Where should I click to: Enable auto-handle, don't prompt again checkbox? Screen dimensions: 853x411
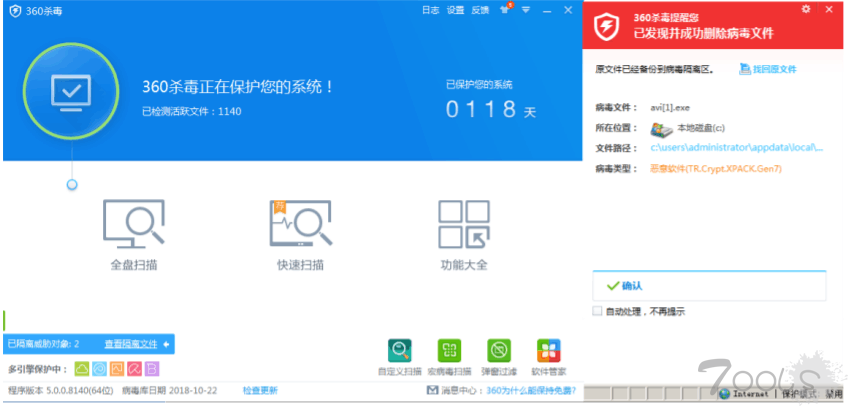tap(597, 311)
